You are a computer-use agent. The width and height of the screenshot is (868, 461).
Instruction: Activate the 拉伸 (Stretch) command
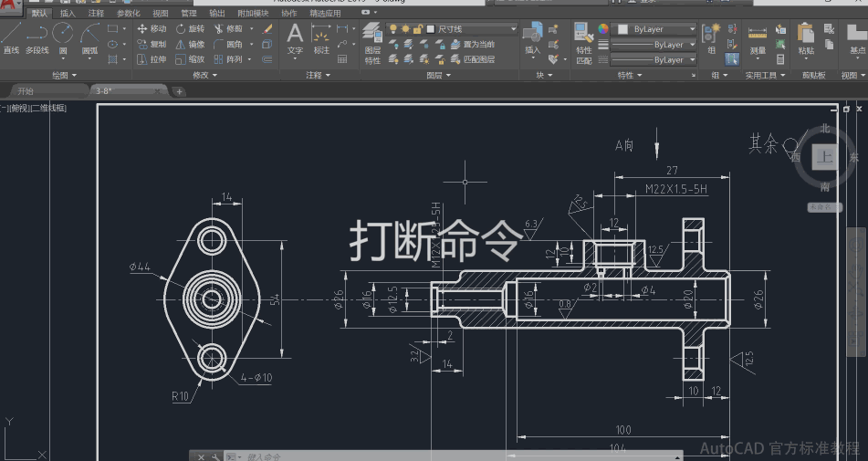[x=152, y=59]
